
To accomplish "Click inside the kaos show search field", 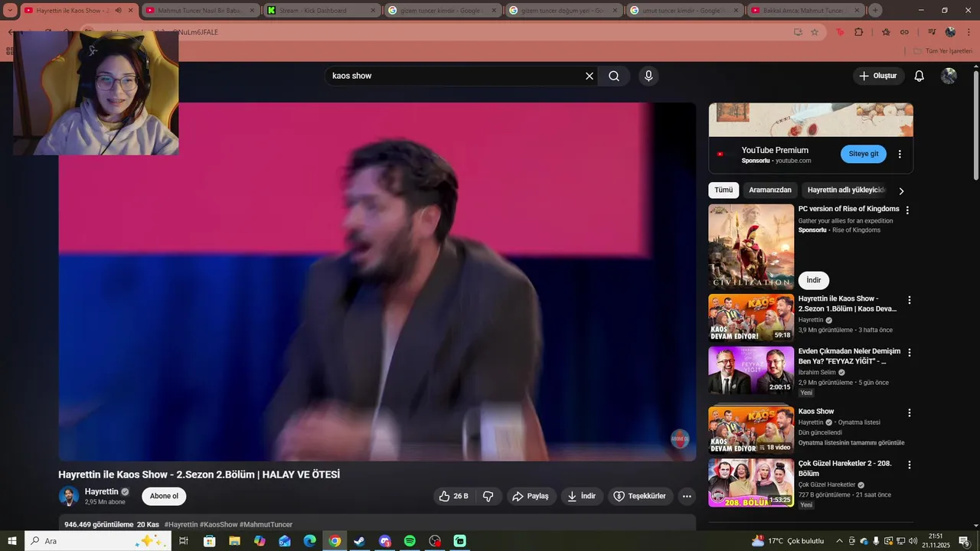I will (x=456, y=76).
